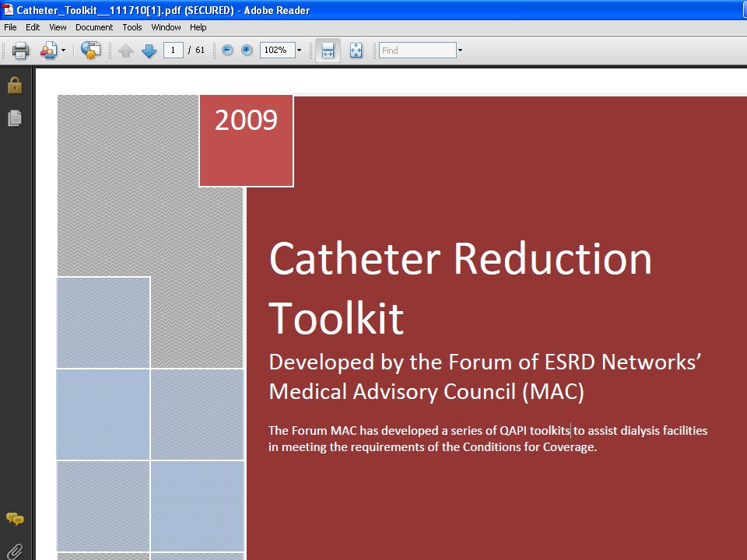Image resolution: width=747 pixels, height=560 pixels.
Task: Open the Tools menu
Action: [132, 27]
